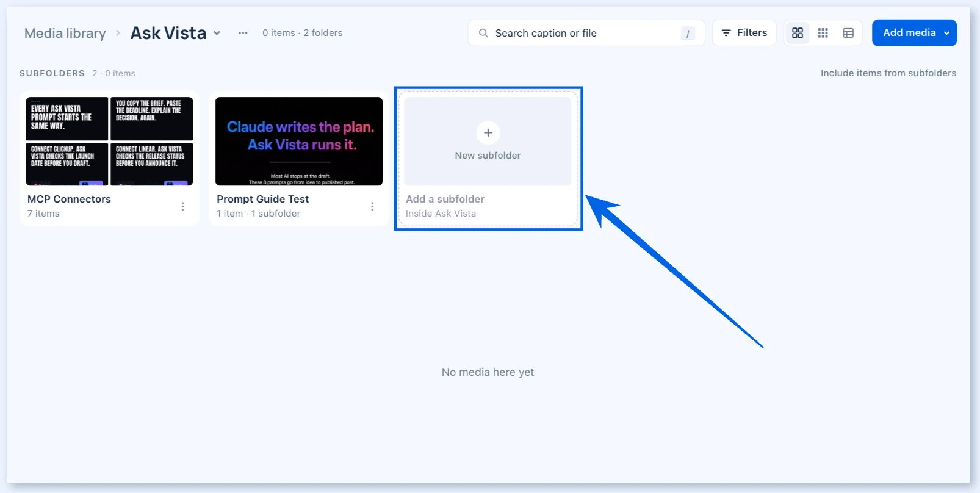Open the Prompt Guide Test folder thumbnail
Image resolution: width=980 pixels, height=493 pixels.
(299, 141)
